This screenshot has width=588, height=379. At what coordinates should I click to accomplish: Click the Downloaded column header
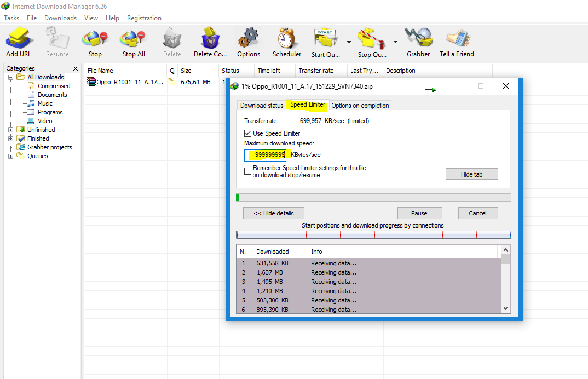280,252
